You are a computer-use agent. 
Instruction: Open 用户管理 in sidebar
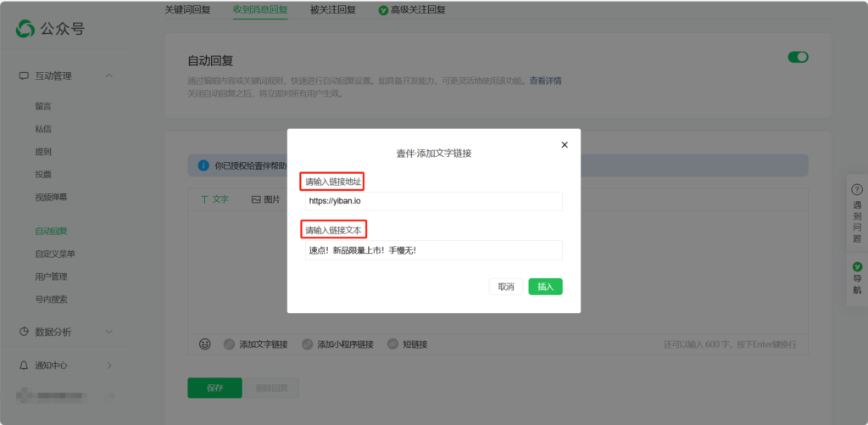click(x=51, y=277)
